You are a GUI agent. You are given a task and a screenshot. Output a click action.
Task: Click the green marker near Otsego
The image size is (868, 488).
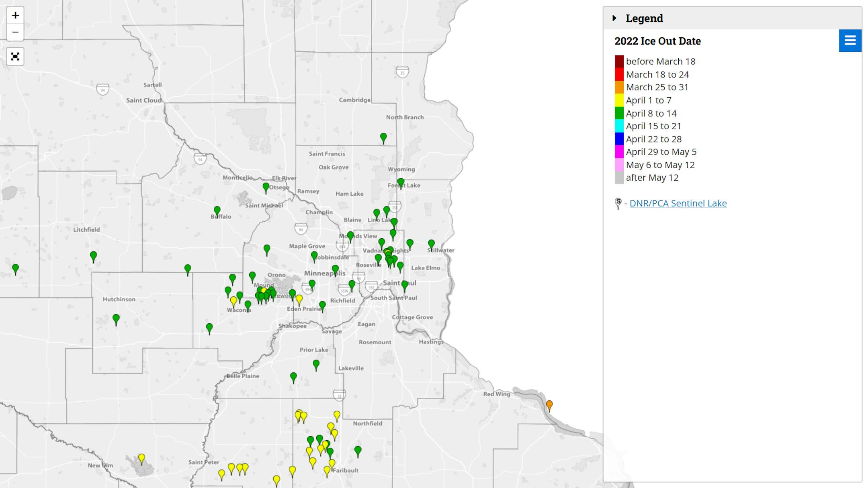pyautogui.click(x=266, y=187)
